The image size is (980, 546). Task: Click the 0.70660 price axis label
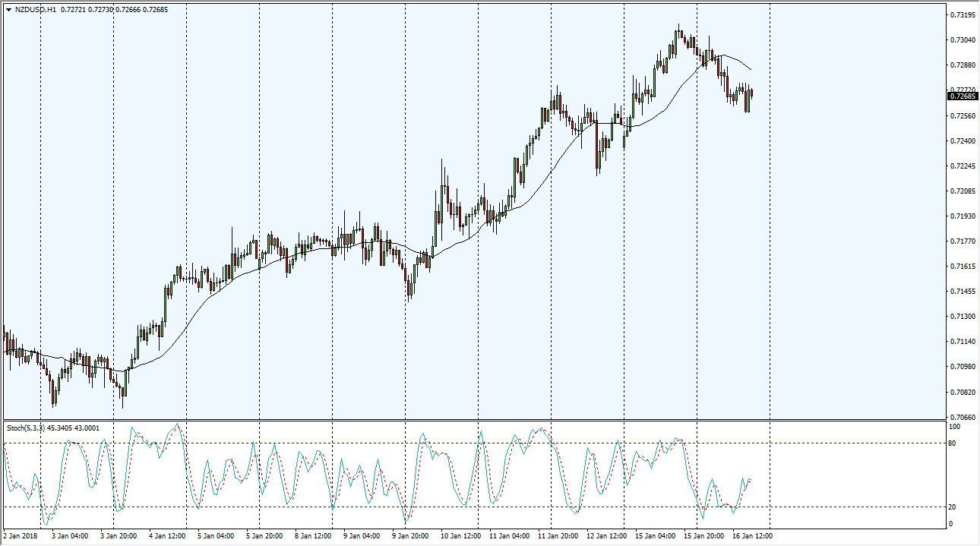(x=962, y=417)
